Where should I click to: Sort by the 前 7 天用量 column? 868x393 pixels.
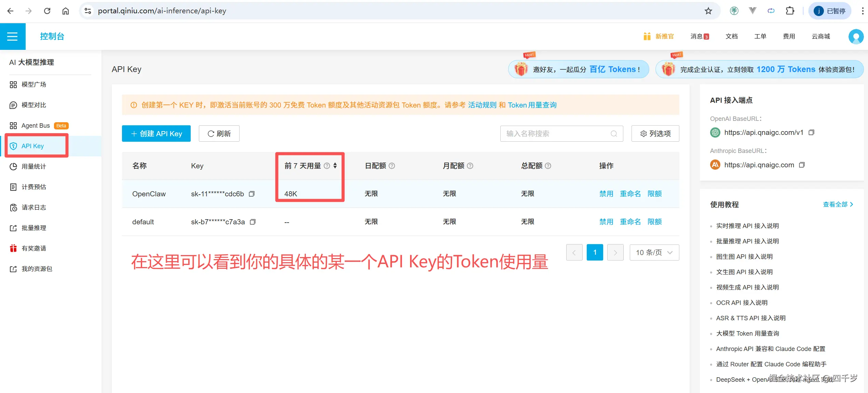tap(335, 166)
